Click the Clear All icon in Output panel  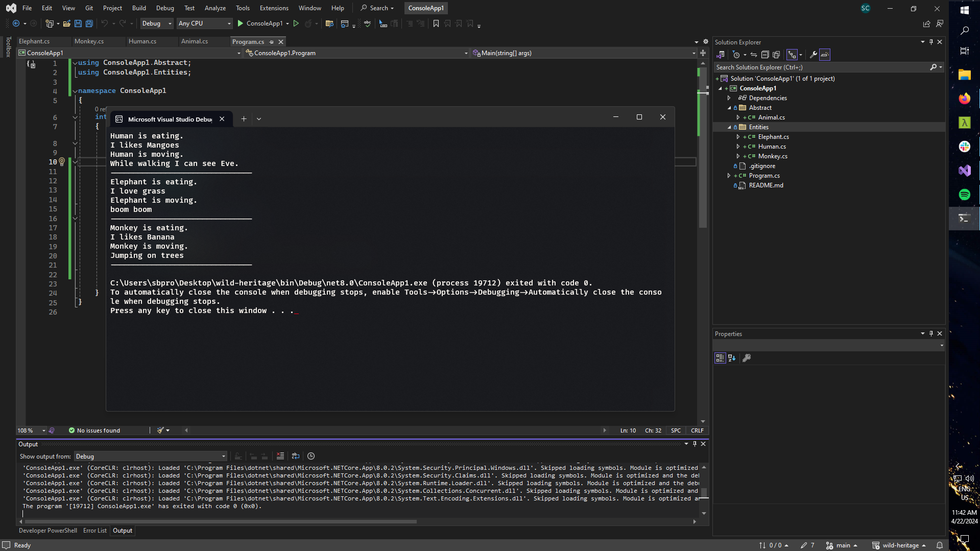tap(280, 456)
